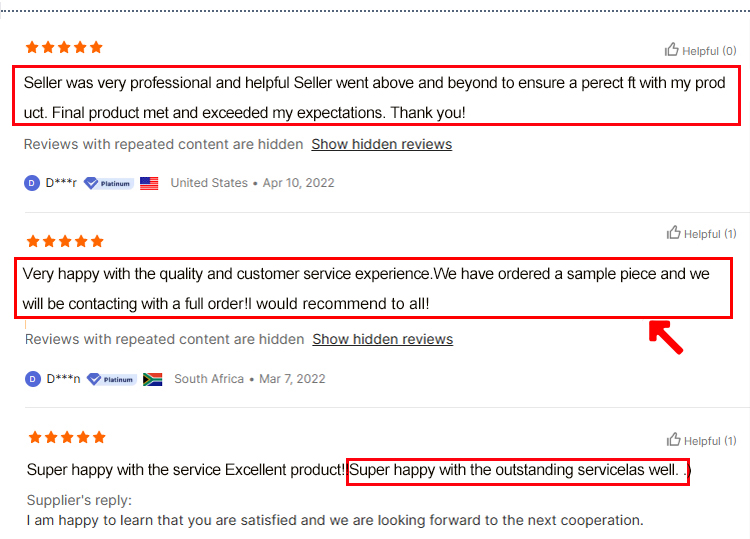Click the Supplier's reply text
This screenshot has width=750, height=539.
(x=335, y=520)
